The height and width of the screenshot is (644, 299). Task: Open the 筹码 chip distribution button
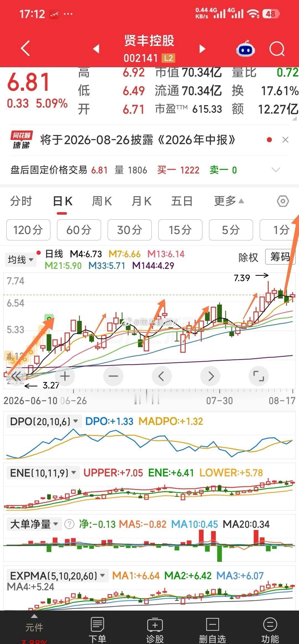click(280, 257)
